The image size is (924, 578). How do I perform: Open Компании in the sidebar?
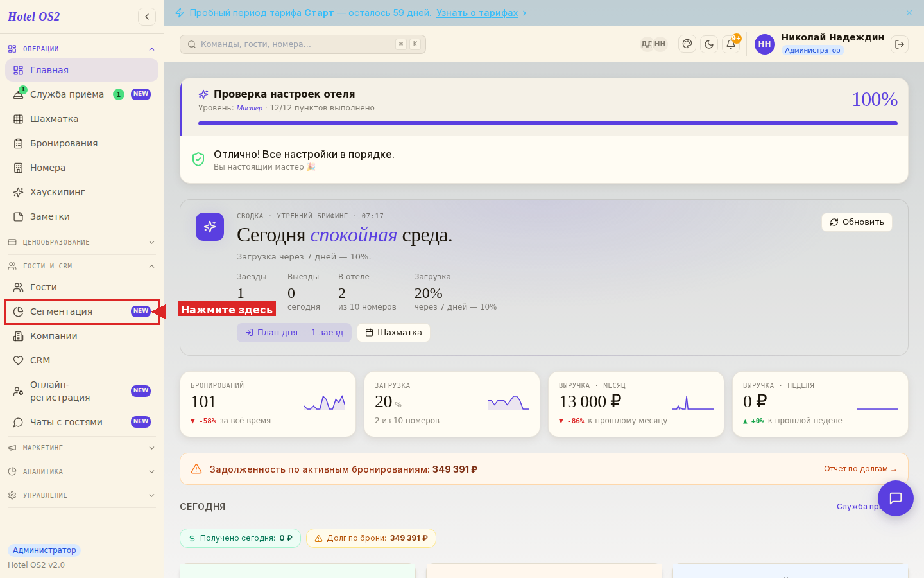tap(81, 336)
